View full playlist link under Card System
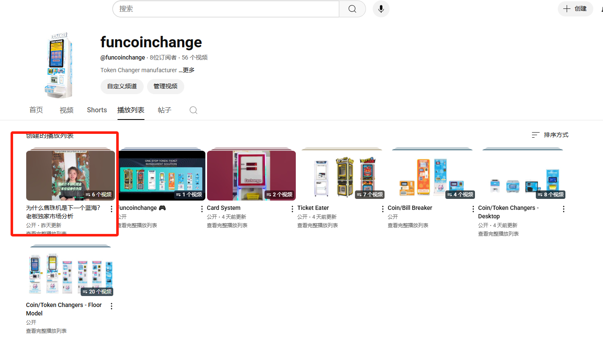This screenshot has width=603, height=364. click(227, 225)
